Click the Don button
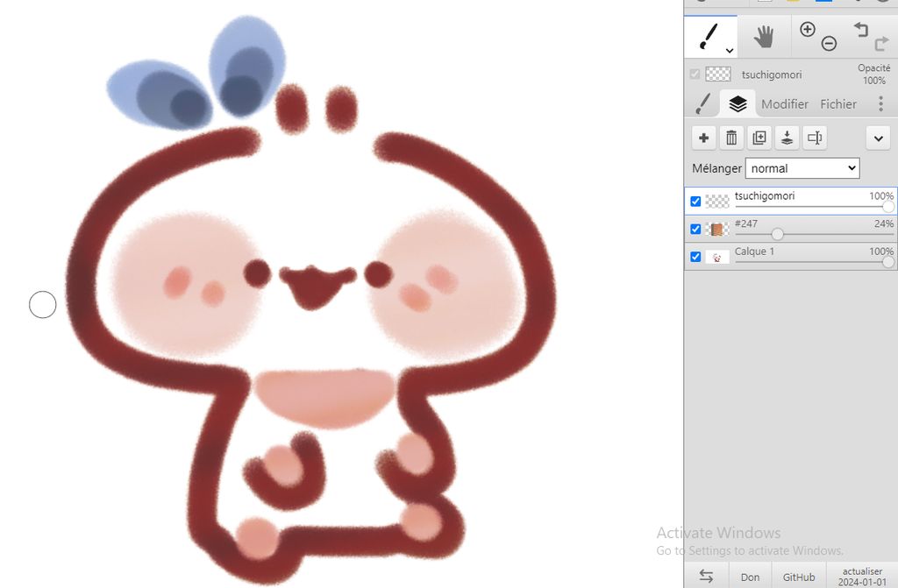Image resolution: width=898 pixels, height=588 pixels. coord(751,577)
